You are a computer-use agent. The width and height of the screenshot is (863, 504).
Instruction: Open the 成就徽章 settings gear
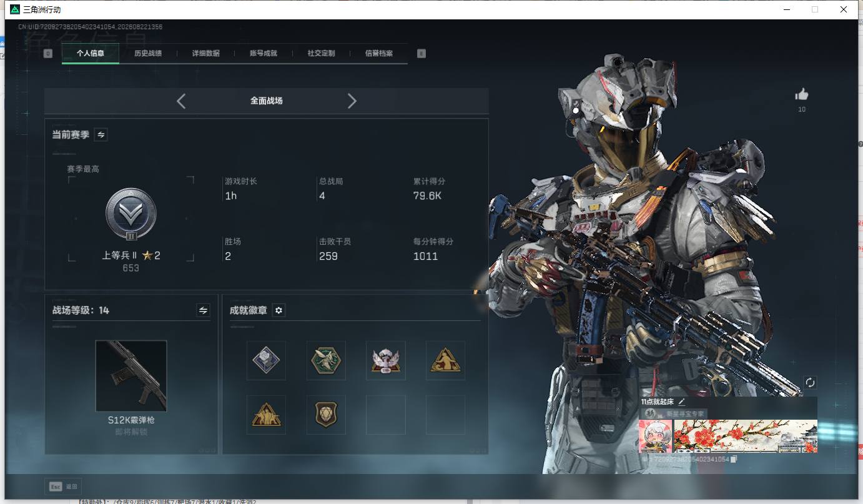(x=279, y=310)
